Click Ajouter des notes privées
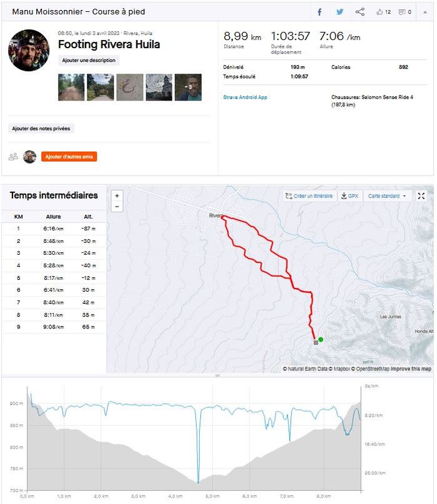 tap(42, 129)
